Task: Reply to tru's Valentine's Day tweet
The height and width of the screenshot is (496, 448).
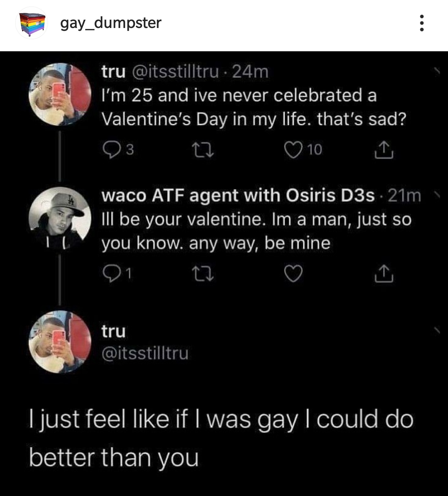Action: point(110,150)
